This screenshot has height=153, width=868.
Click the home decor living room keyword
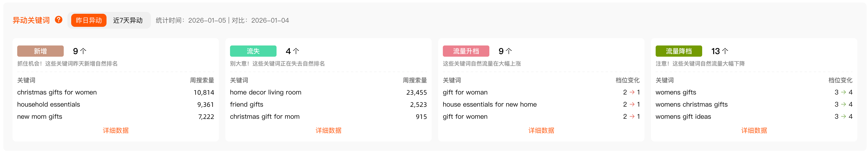click(x=266, y=92)
